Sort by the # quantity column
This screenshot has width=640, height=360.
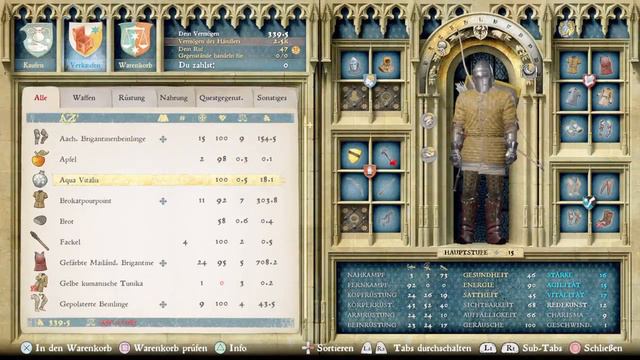[182, 118]
